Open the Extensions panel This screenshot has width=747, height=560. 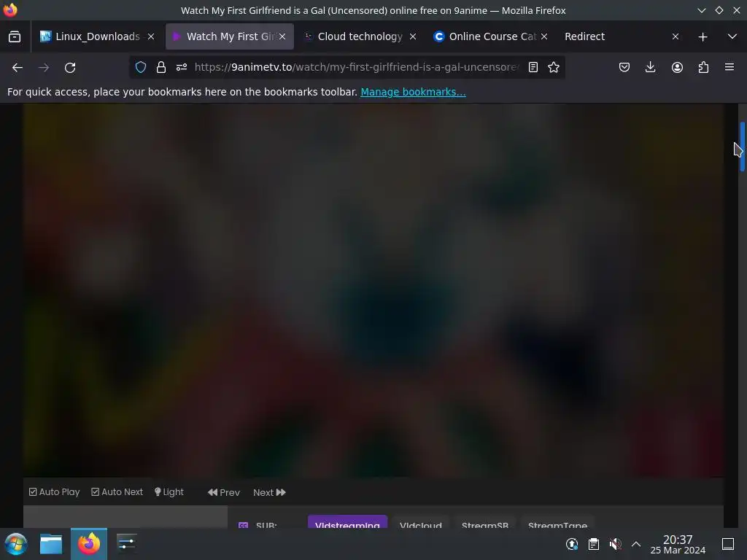pyautogui.click(x=703, y=67)
